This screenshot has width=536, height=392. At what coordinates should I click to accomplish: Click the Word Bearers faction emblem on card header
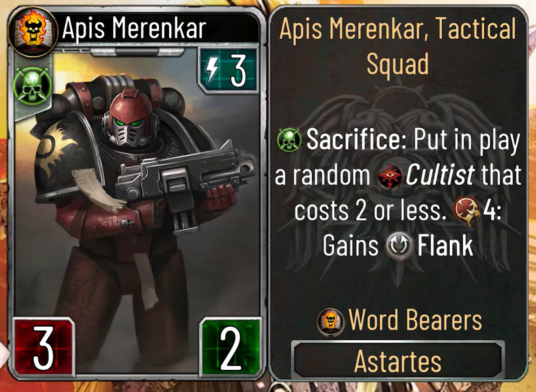(33, 31)
